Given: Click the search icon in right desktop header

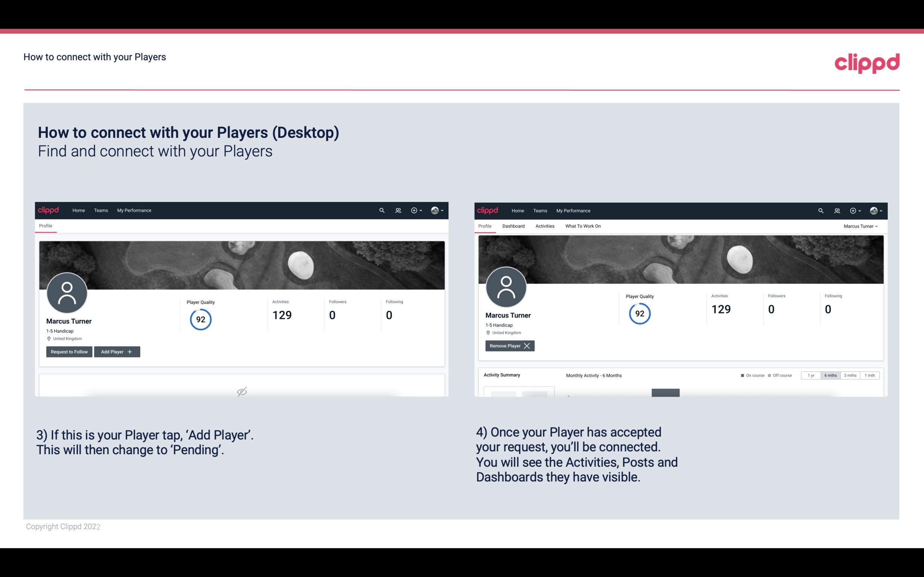Looking at the screenshot, I should 820,210.
